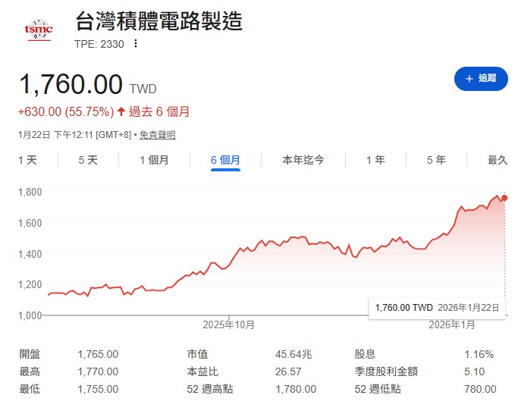The image size is (518, 420).
Task: Click the TSMC company logo
Action: pyautogui.click(x=39, y=30)
